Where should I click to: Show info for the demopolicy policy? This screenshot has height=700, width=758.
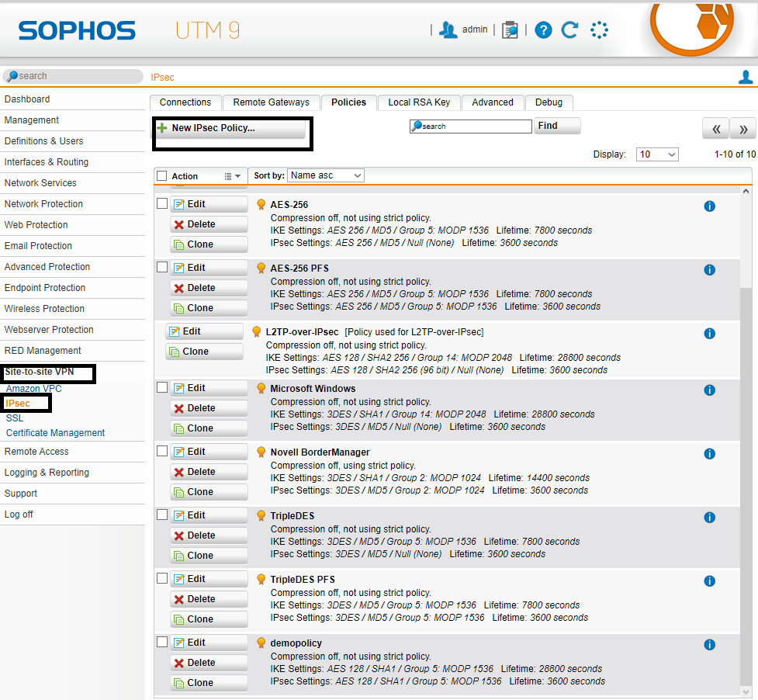(x=709, y=644)
